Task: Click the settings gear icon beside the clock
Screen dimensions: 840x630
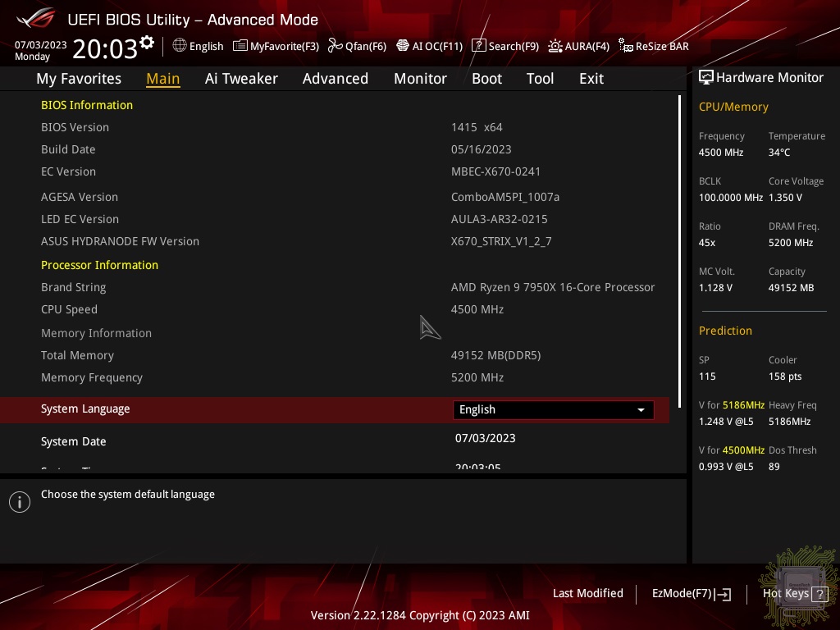Action: pos(147,42)
